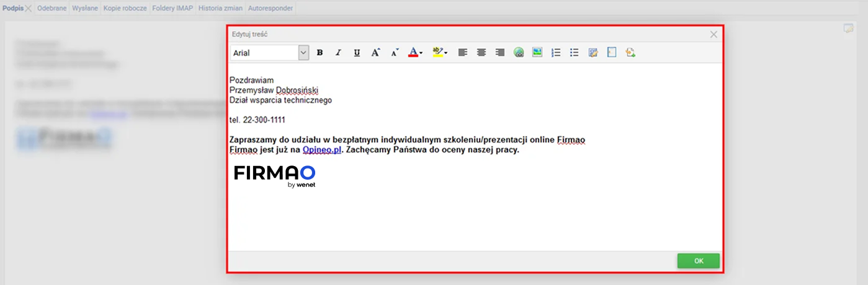Screen dimensions: 868x285
Task: Align text to the left
Action: [462, 53]
